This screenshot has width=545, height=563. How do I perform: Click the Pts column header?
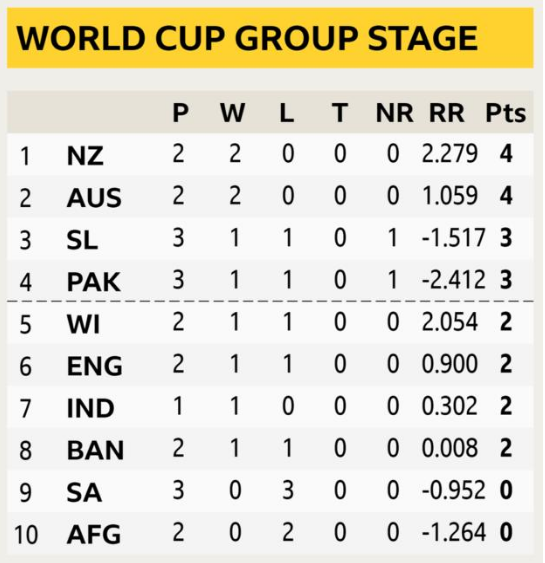coord(506,113)
